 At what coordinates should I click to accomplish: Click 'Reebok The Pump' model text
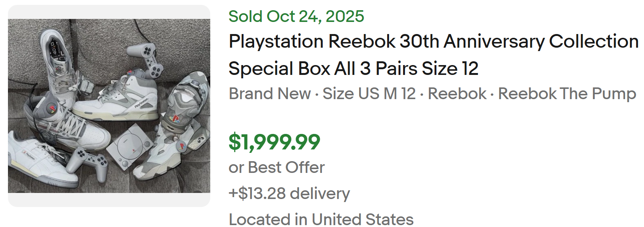[567, 94]
